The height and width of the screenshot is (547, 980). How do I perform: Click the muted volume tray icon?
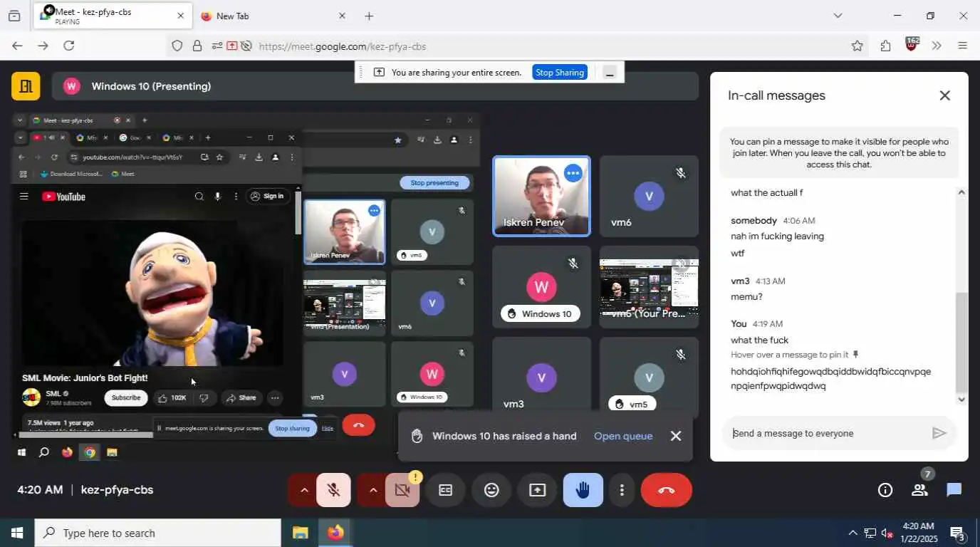click(x=887, y=533)
